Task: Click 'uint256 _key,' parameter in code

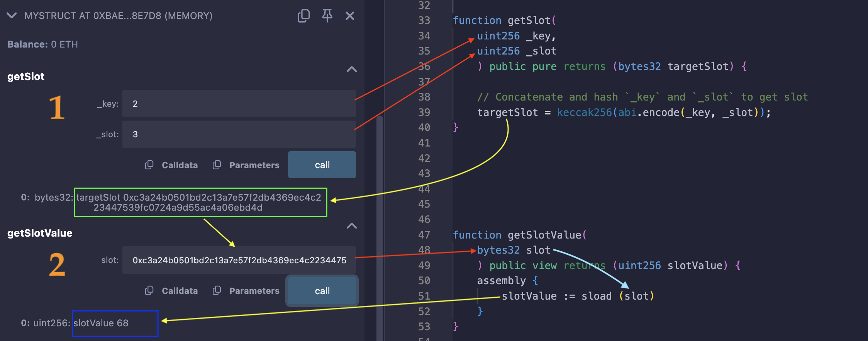Action: [x=516, y=36]
